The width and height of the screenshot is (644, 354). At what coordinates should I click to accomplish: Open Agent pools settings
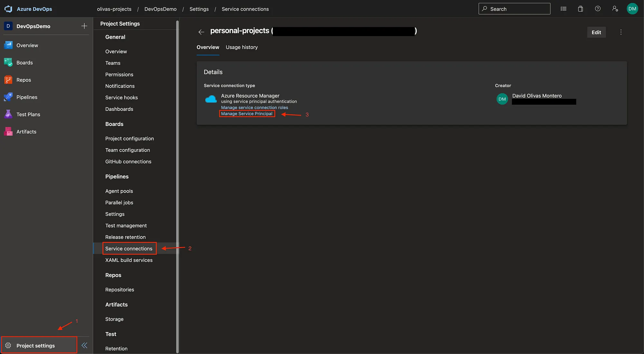point(119,191)
